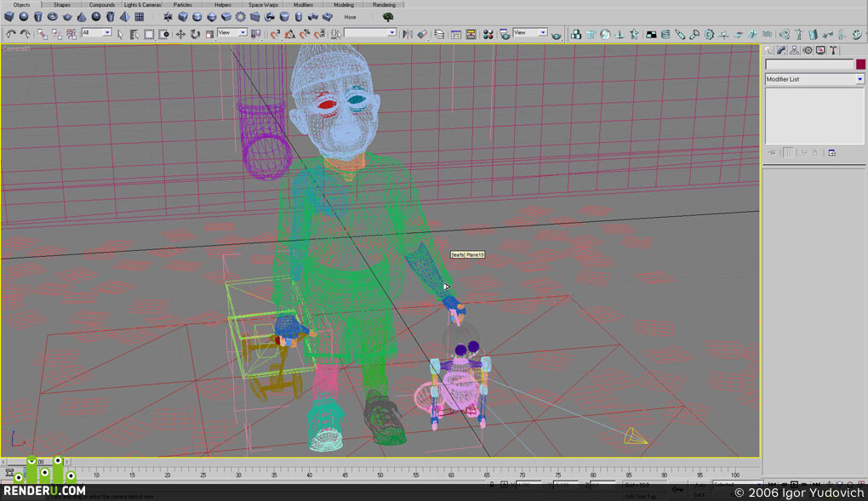Toggle the Percent Snap button

pyautogui.click(x=305, y=34)
